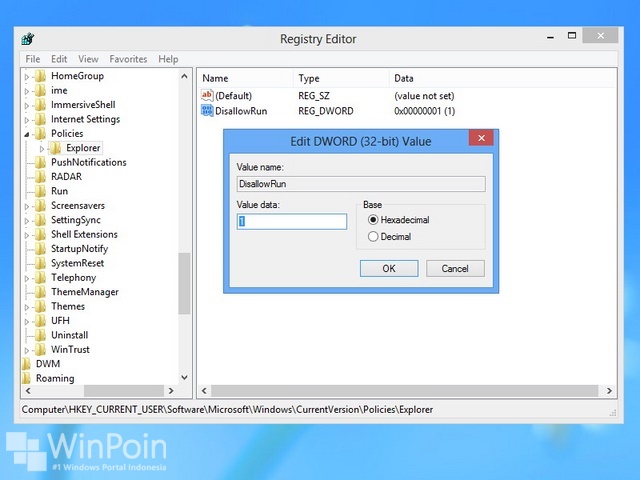Open the Help menu
Viewport: 640px width, 480px height.
tap(168, 59)
